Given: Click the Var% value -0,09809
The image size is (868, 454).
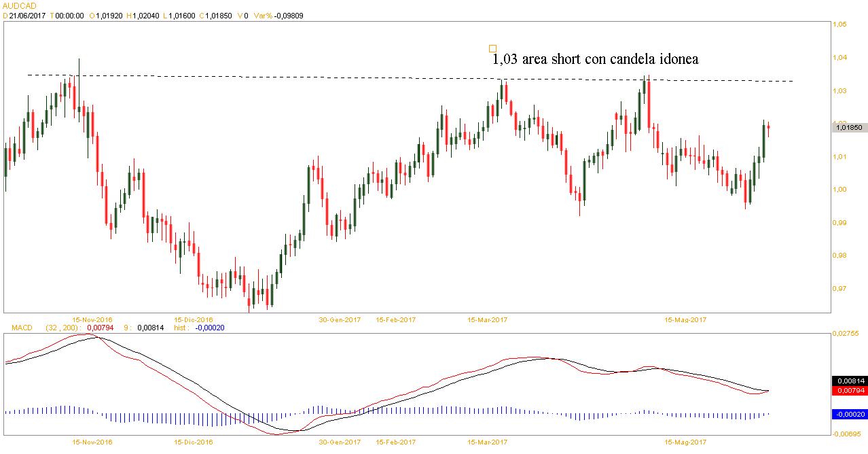Looking at the screenshot, I should pos(286,15).
